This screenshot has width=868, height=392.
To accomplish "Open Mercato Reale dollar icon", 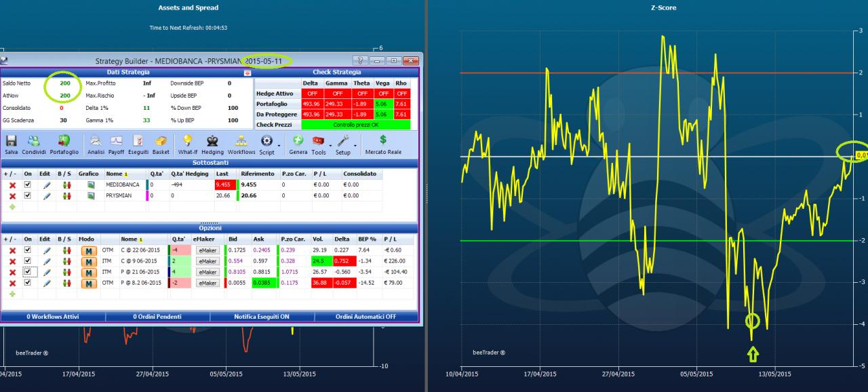I will 383,139.
